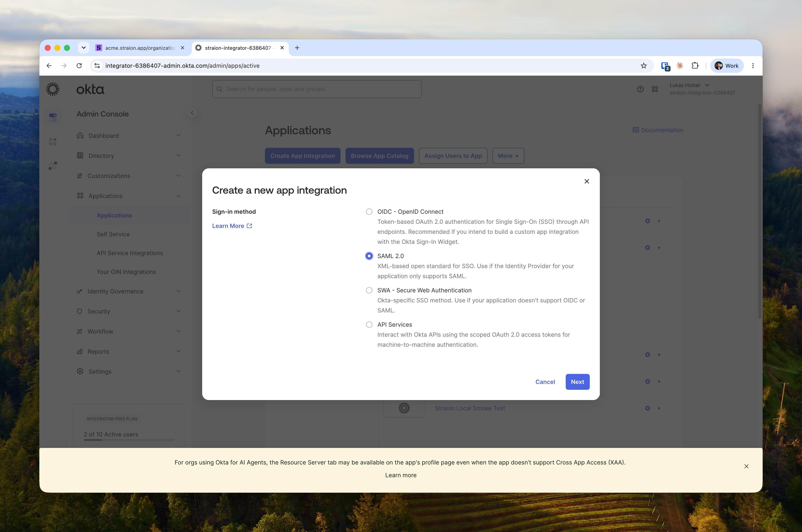This screenshot has width=802, height=532.
Task: Pick the API Services radio button
Action: coord(369,325)
